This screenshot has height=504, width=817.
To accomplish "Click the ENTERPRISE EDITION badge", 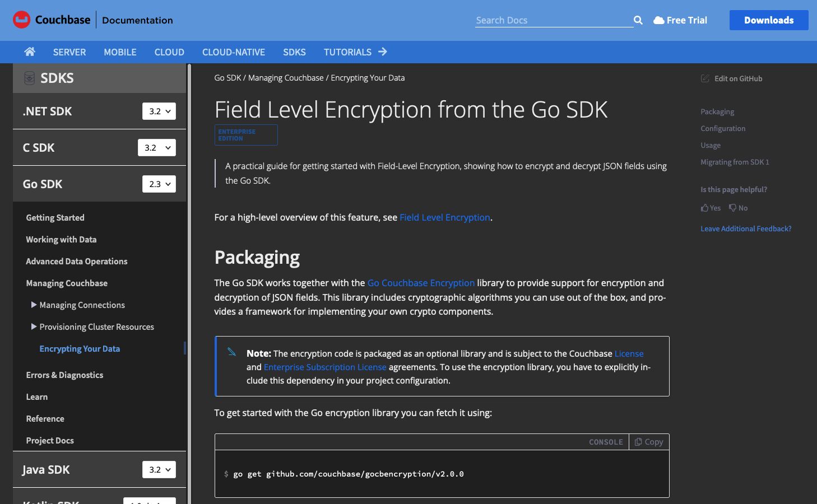I will tap(246, 135).
